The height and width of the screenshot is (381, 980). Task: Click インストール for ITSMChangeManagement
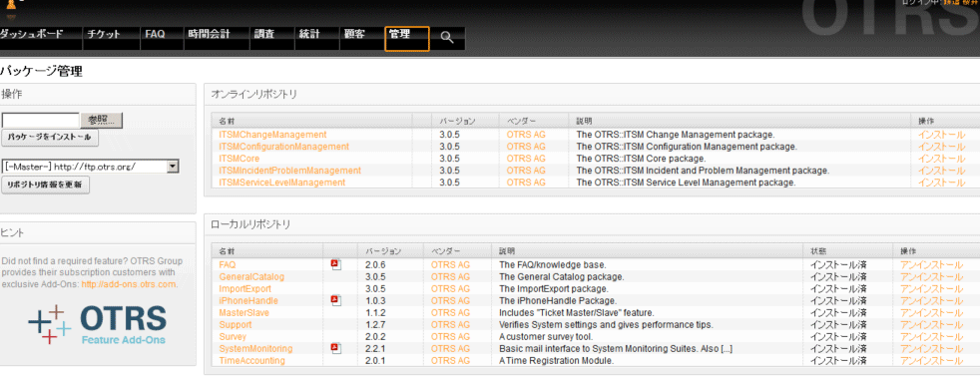pos(941,135)
